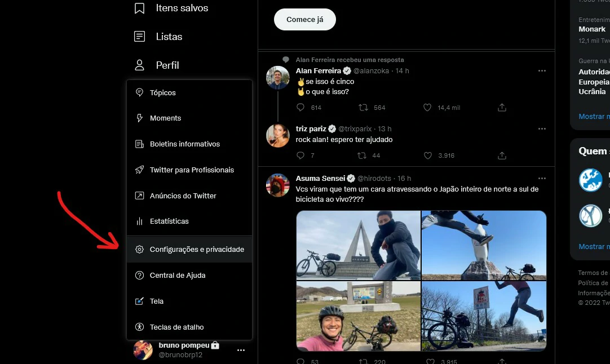The height and width of the screenshot is (364, 610).
Task: Select Moments menu entry
Action: click(x=189, y=118)
